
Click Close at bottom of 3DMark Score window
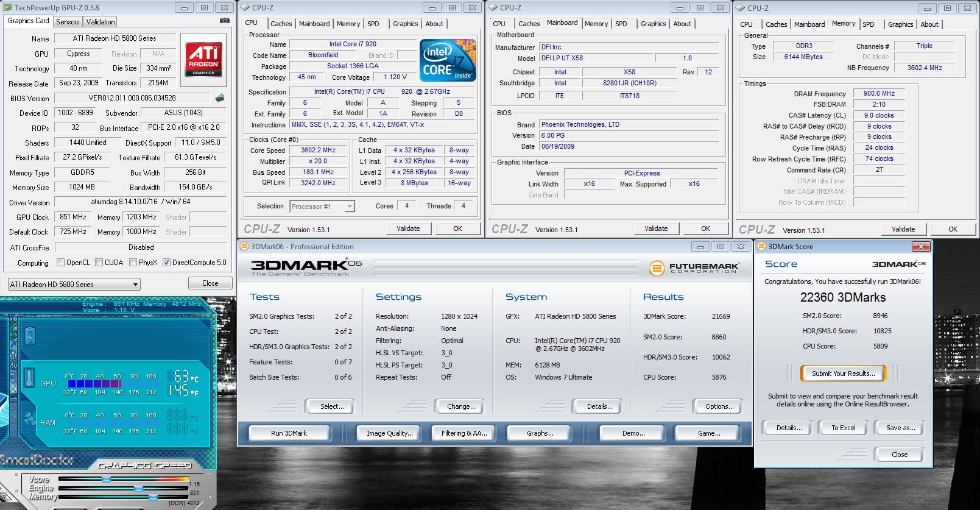coord(900,455)
